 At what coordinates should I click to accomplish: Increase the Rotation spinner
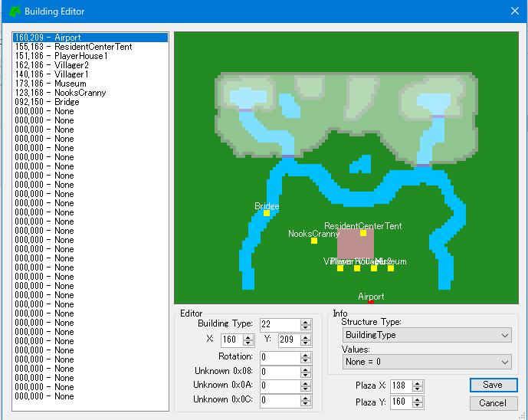pyautogui.click(x=306, y=355)
